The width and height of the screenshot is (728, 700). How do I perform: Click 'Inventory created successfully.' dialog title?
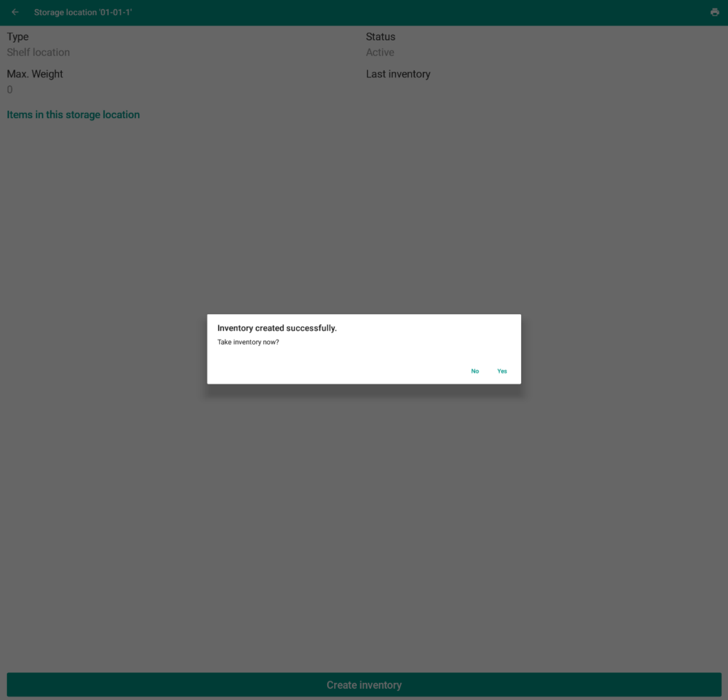277,328
